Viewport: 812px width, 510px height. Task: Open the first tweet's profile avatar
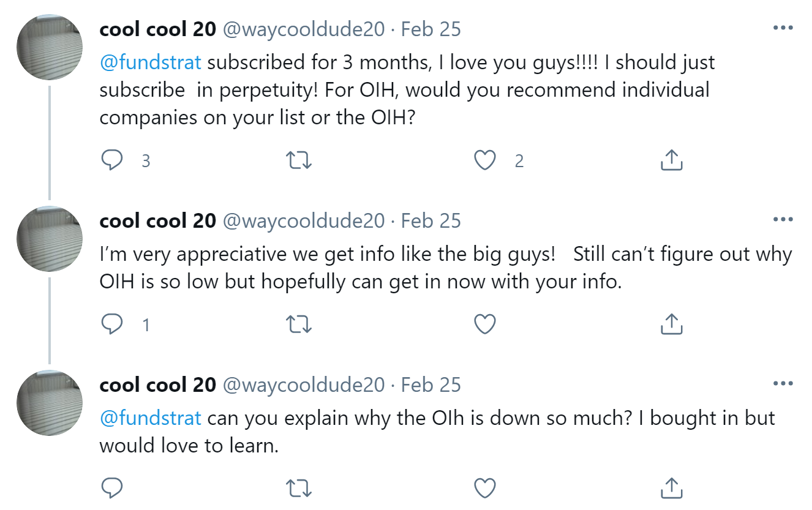[50, 47]
